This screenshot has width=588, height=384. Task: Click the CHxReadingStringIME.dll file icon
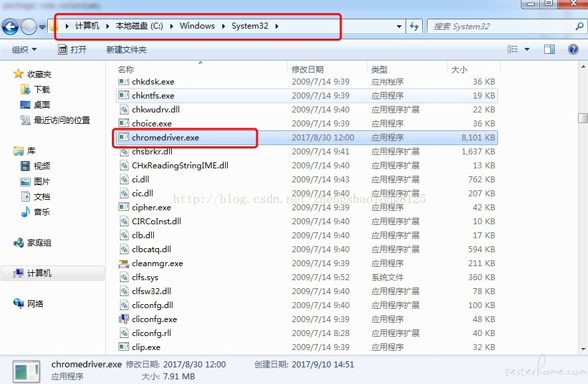click(124, 165)
